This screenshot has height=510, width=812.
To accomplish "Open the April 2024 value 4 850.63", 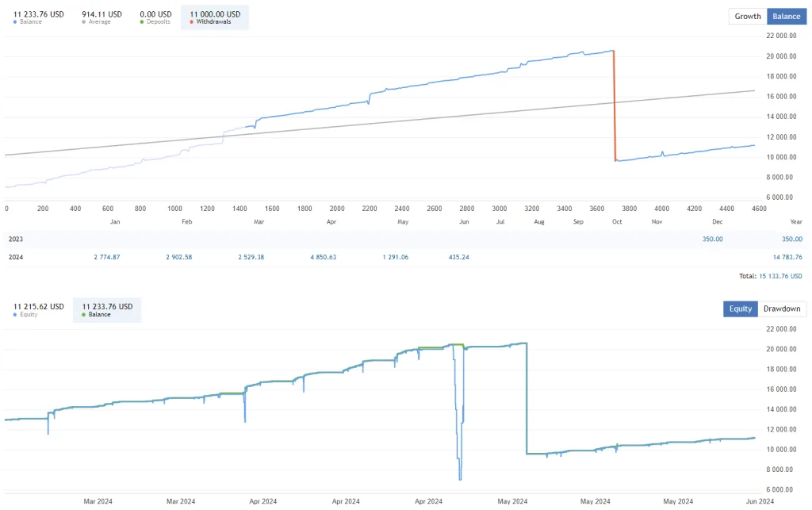I will click(x=320, y=257).
